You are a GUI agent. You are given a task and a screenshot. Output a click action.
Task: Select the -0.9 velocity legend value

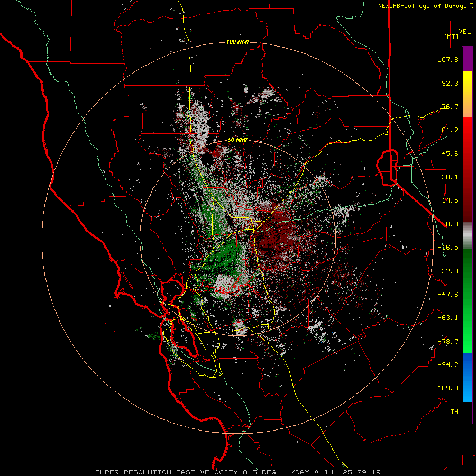coord(450,224)
